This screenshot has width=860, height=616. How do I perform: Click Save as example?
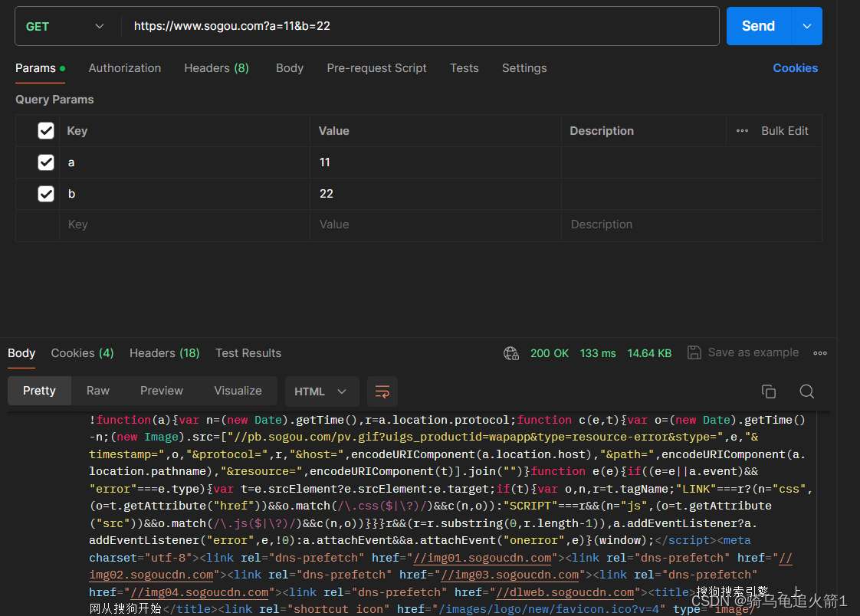point(743,353)
